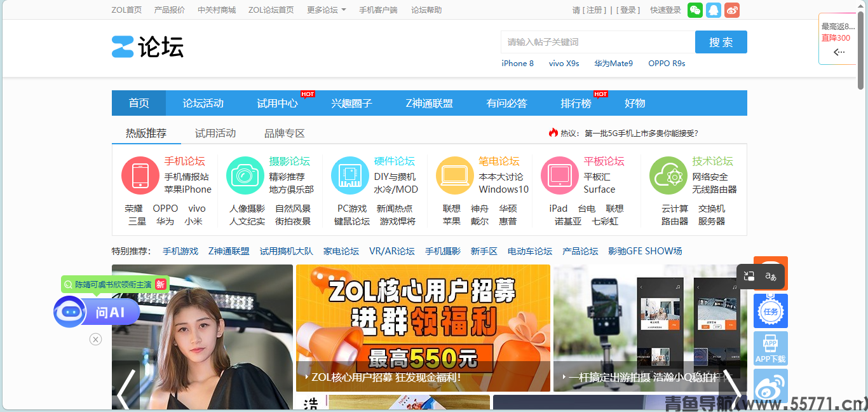Open the 手机情报站 subforum link
Screen dimensions: 868x412
[186, 177]
